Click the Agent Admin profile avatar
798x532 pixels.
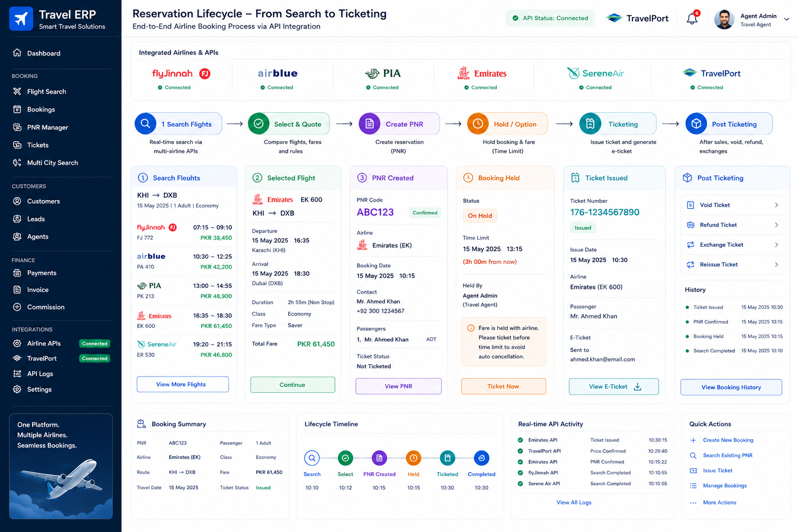click(724, 19)
